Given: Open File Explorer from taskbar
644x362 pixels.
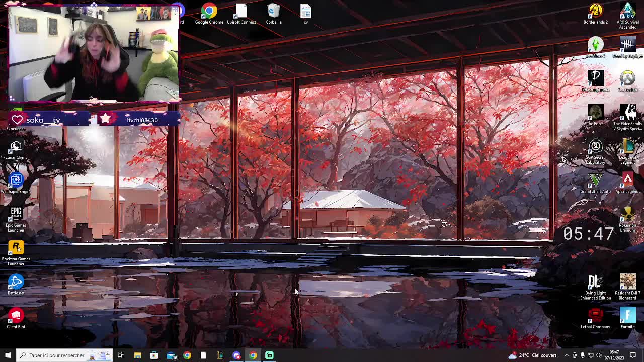Looking at the screenshot, I should tap(137, 355).
